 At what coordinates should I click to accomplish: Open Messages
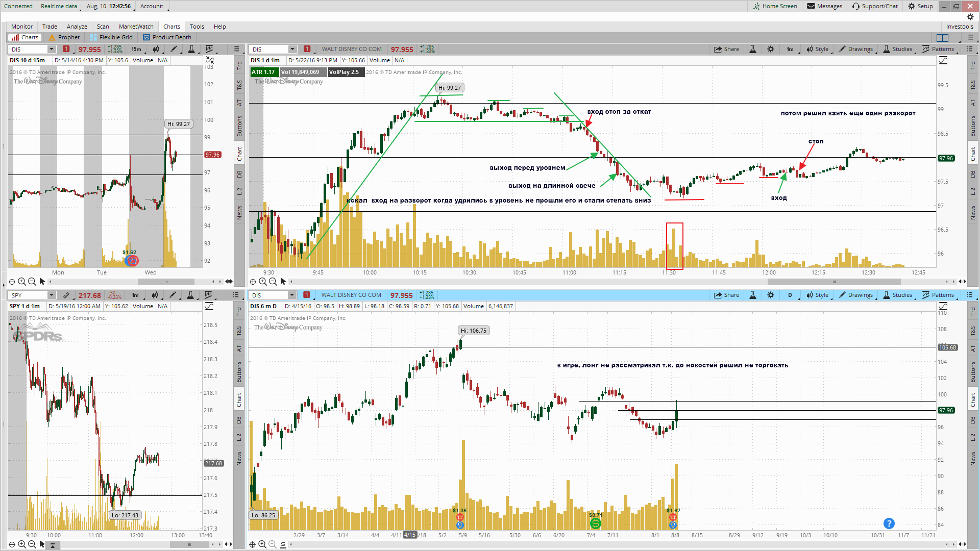click(x=824, y=6)
